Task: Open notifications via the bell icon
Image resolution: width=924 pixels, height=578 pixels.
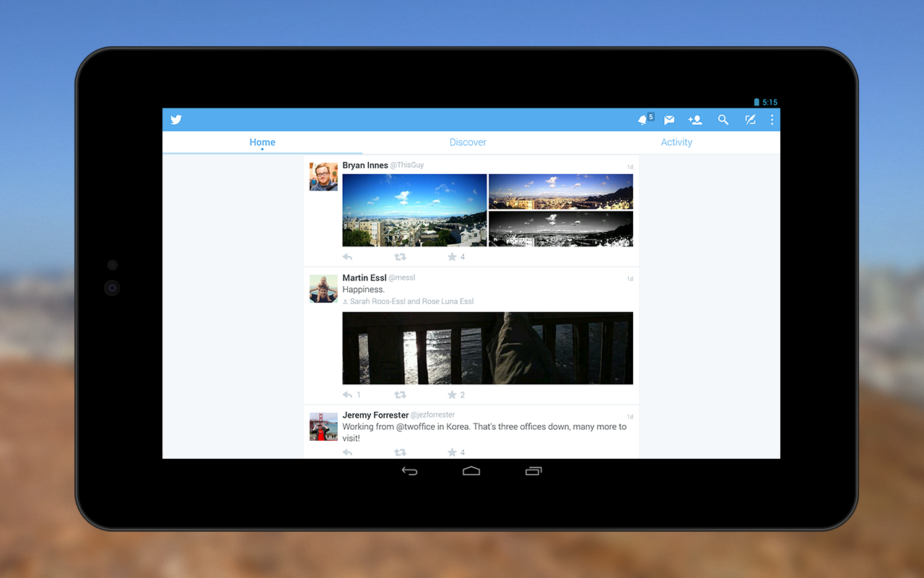Action: pyautogui.click(x=642, y=119)
